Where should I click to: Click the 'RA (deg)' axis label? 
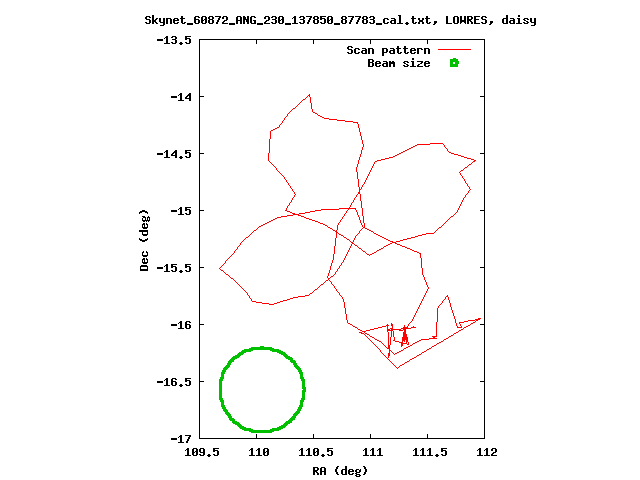pos(340,471)
